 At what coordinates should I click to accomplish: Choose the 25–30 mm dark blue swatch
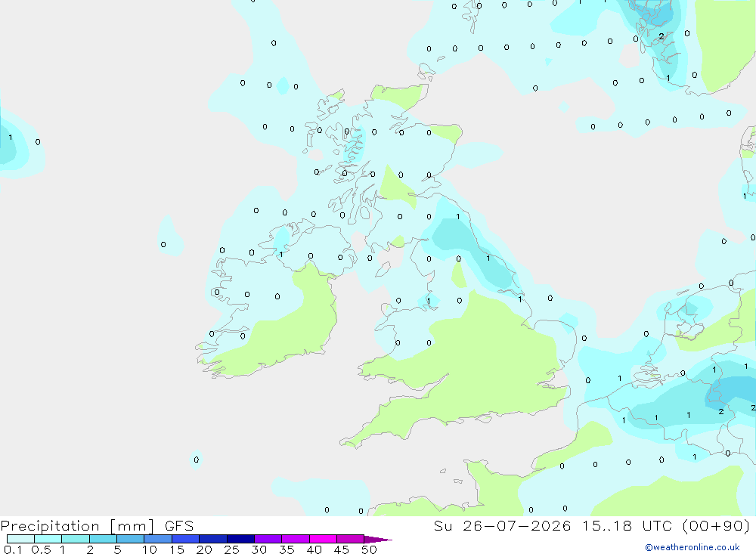coord(240,539)
